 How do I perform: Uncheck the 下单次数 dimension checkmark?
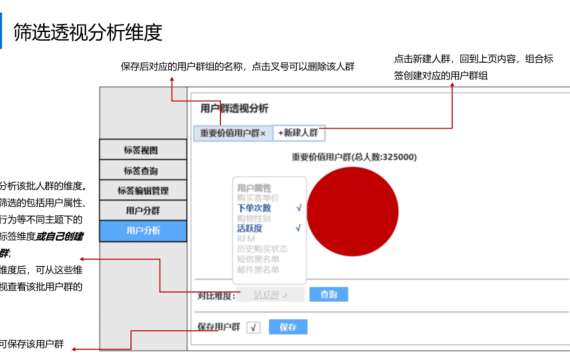[298, 208]
